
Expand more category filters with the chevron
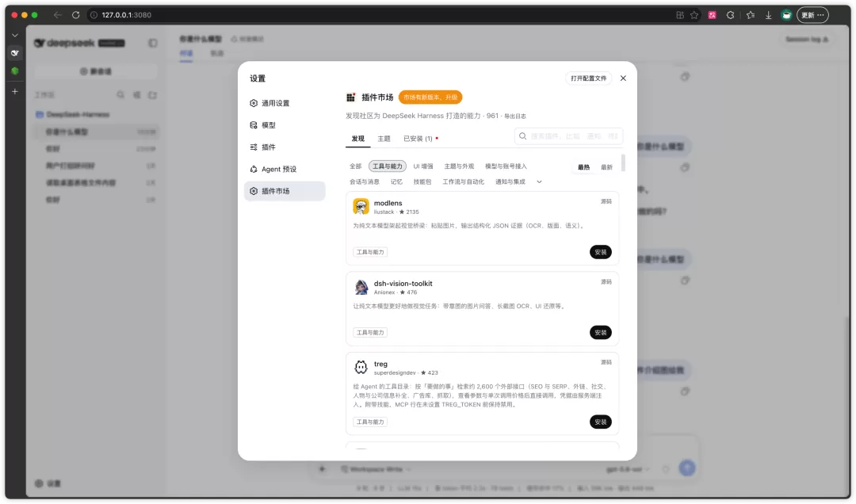pos(539,181)
